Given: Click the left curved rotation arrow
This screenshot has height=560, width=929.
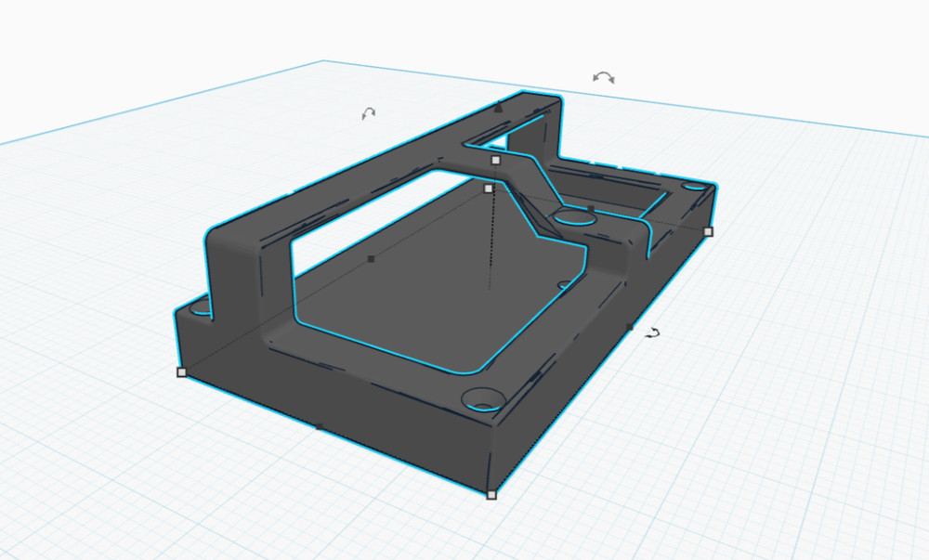Looking at the screenshot, I should (368, 113).
